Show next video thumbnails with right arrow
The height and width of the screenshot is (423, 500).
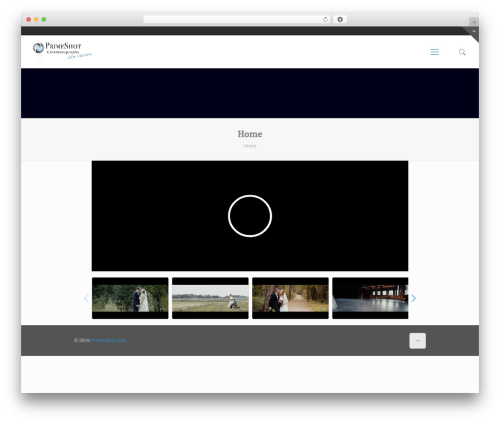(x=414, y=298)
